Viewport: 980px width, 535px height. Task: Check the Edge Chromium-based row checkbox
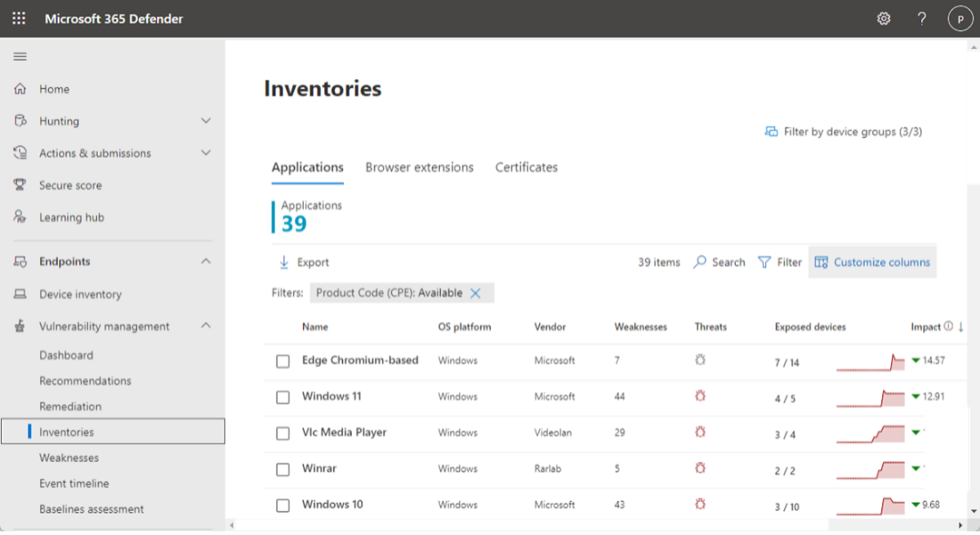(x=282, y=361)
